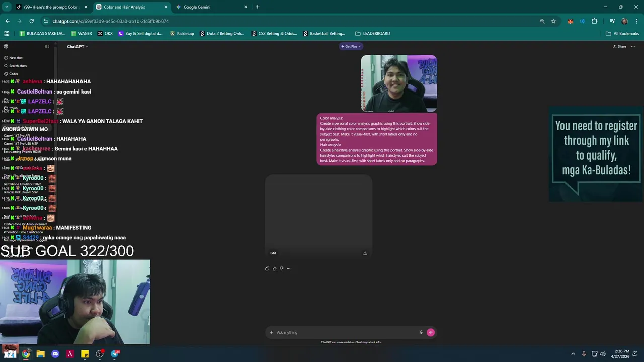Image resolution: width=644 pixels, height=362 pixels.
Task: Open OBS Studio from the taskbar
Action: [100, 354]
